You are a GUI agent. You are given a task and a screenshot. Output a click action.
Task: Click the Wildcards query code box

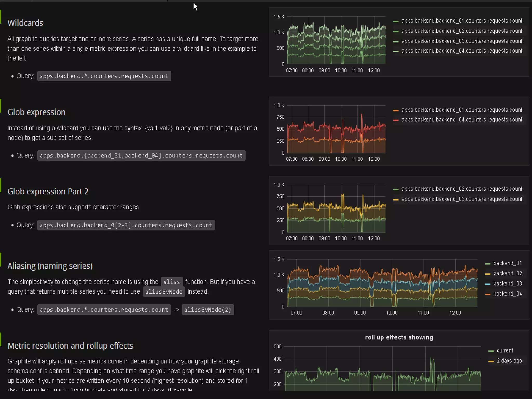point(104,76)
